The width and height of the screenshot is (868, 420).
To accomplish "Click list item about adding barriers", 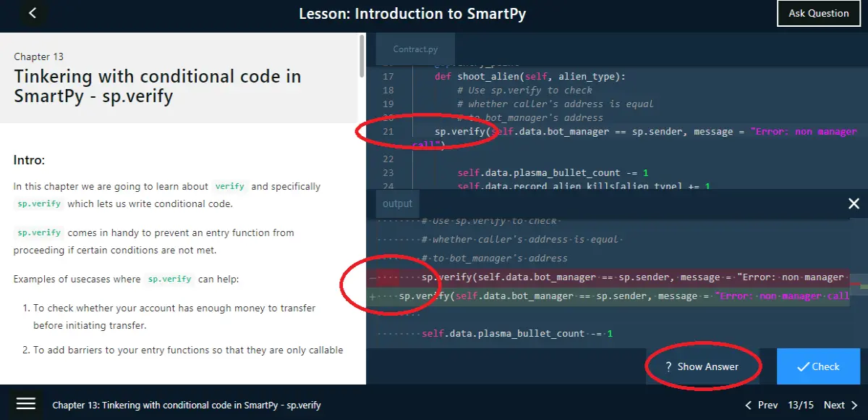I will point(188,350).
